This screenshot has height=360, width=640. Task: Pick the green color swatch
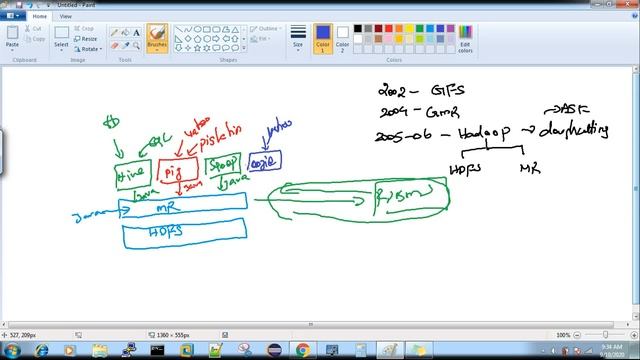tap(420, 28)
